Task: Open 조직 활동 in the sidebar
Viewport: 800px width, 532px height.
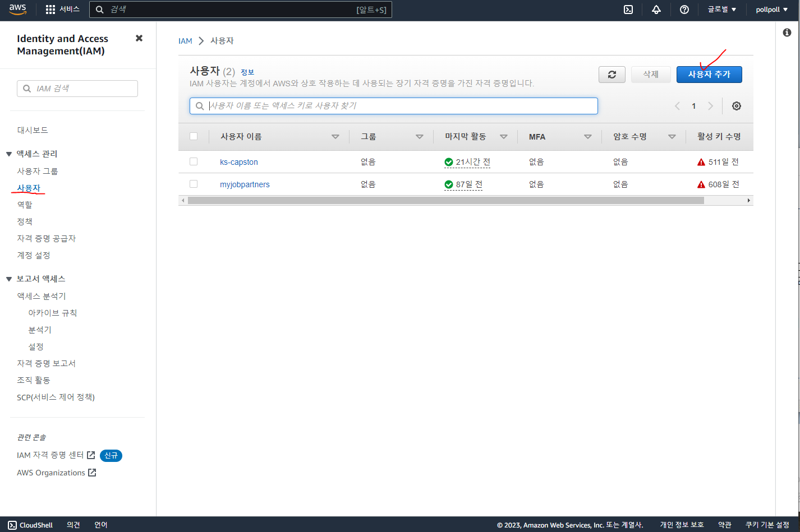Action: tap(34, 380)
